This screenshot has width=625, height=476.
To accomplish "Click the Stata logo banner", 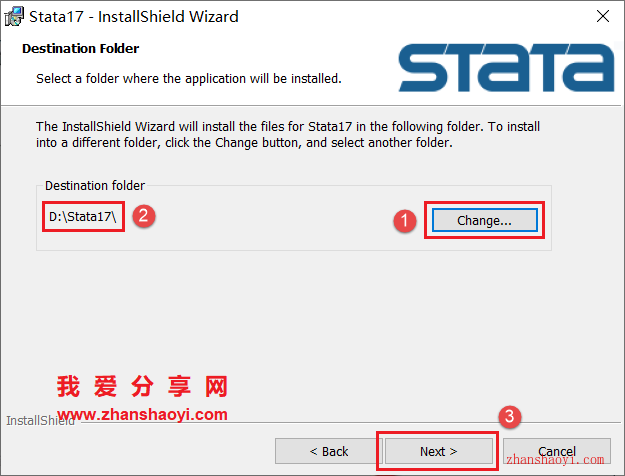I will point(506,68).
